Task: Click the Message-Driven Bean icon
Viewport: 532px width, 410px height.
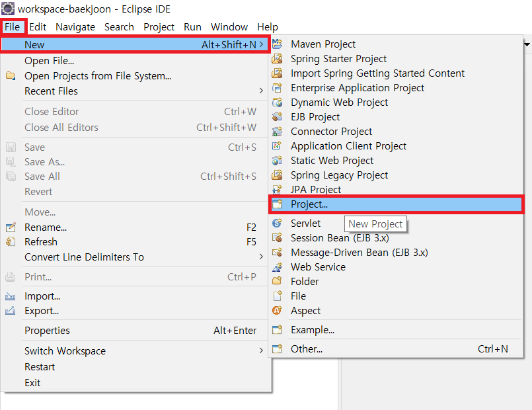Action: point(277,252)
